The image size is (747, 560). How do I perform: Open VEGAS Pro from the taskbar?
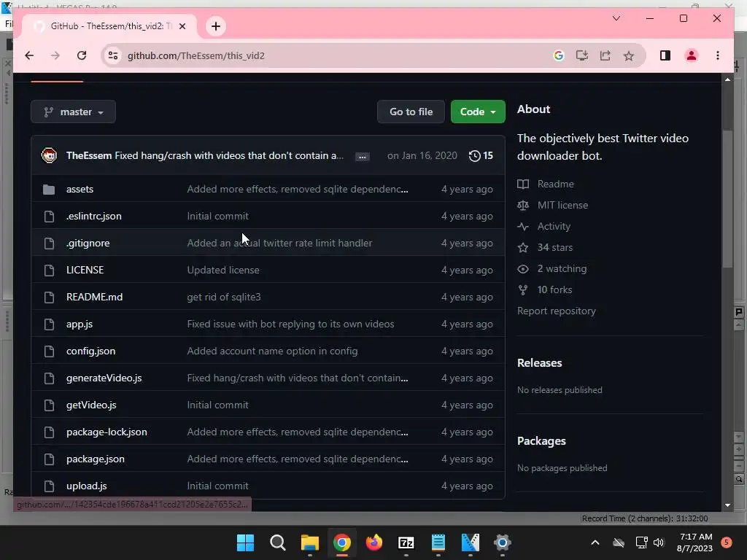coord(471,542)
